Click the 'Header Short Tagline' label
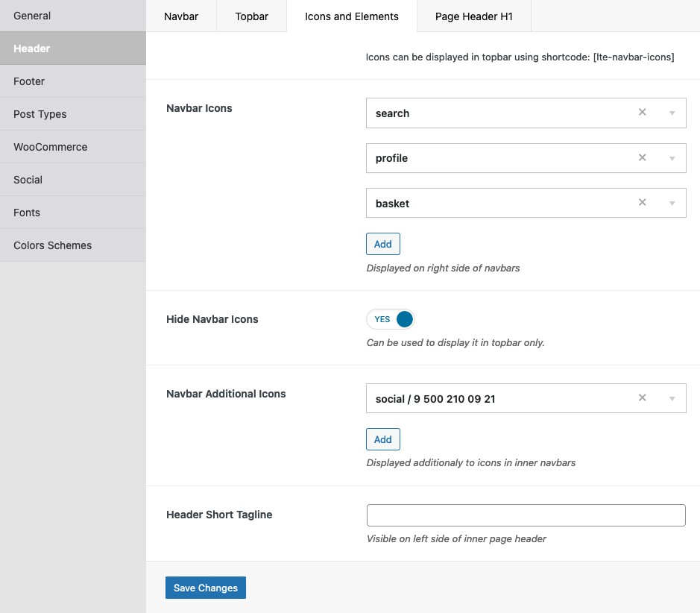This screenshot has width=700, height=613. [x=219, y=515]
